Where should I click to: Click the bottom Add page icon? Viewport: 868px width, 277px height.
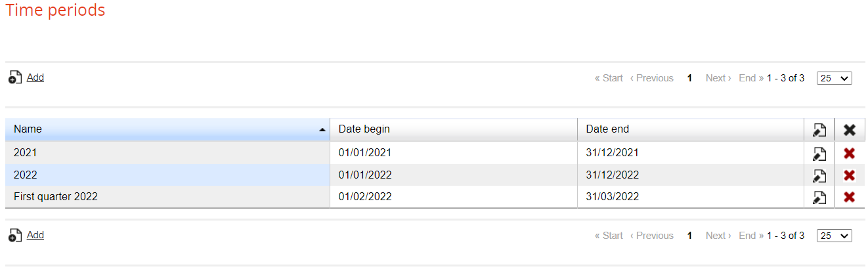[x=15, y=235]
